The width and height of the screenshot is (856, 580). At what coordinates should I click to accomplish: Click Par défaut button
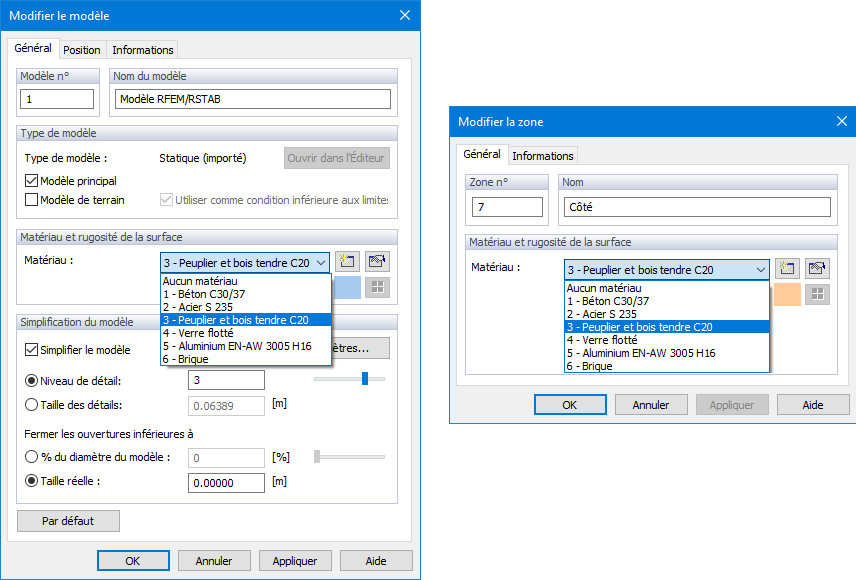pyautogui.click(x=68, y=521)
